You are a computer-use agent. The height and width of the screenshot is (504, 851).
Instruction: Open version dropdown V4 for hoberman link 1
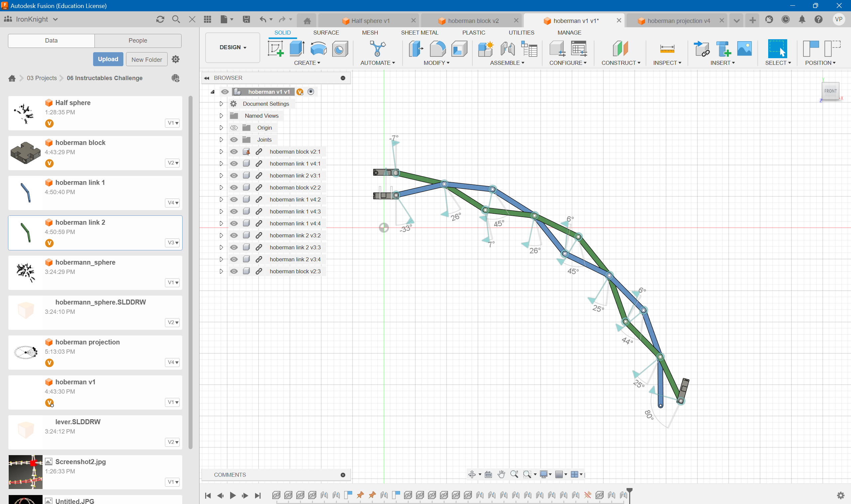point(173,203)
